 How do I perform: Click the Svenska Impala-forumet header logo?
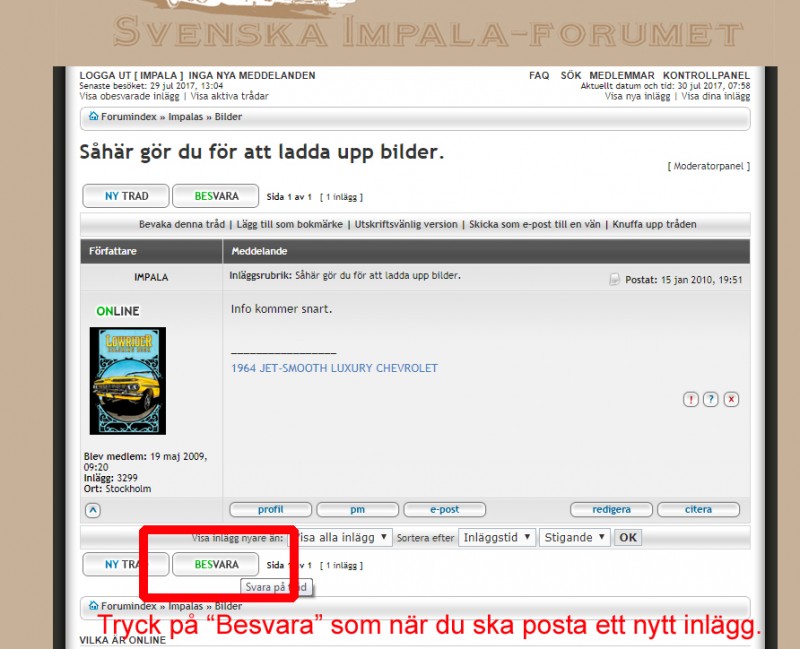pyautogui.click(x=400, y=30)
